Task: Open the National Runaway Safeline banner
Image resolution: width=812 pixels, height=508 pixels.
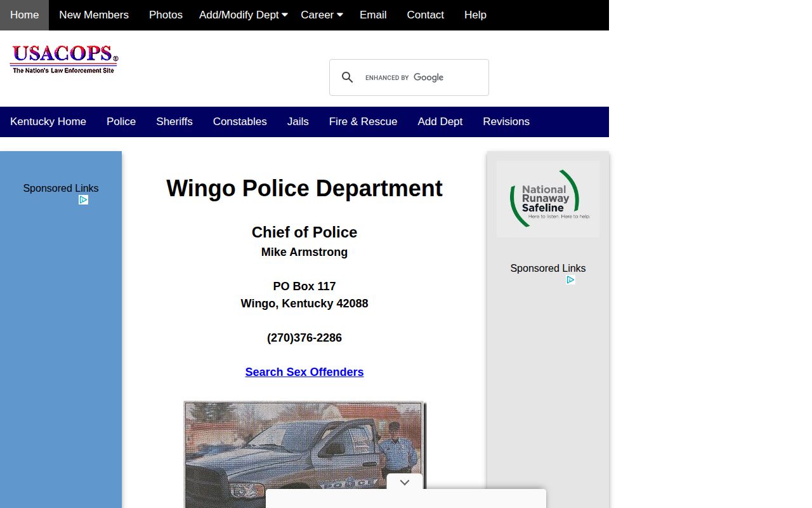Action: tap(548, 199)
